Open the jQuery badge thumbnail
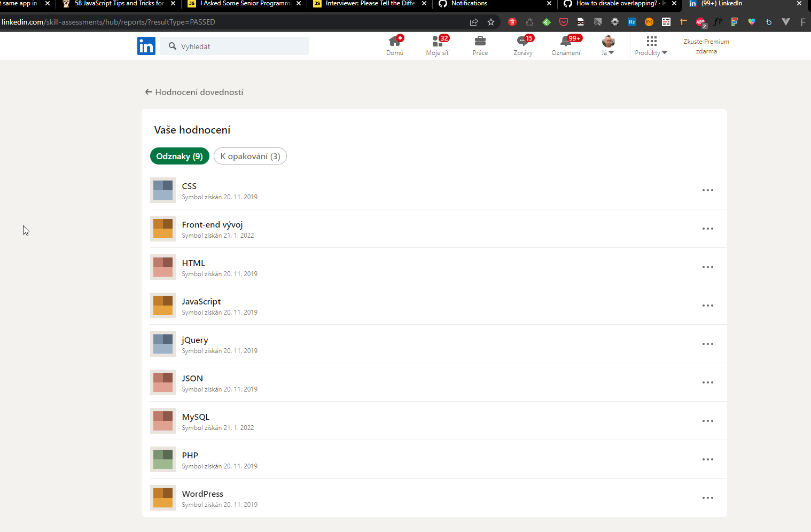The image size is (811, 532). tap(163, 344)
